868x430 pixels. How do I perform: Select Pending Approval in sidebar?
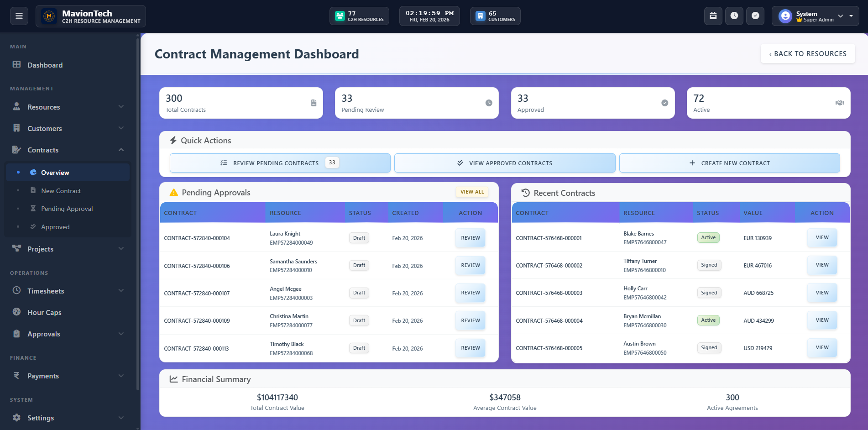point(67,209)
